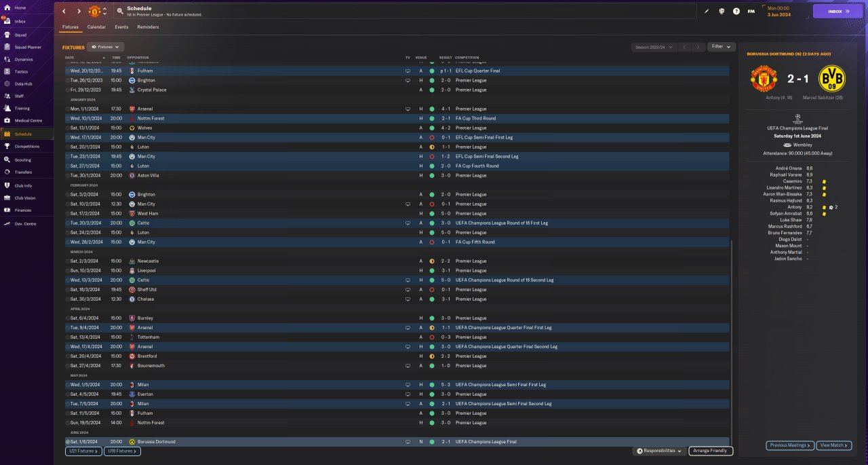Tick the checkbox for Sat, 6/4/2024 Burnley fixture
This screenshot has height=465, width=868.
(68, 318)
